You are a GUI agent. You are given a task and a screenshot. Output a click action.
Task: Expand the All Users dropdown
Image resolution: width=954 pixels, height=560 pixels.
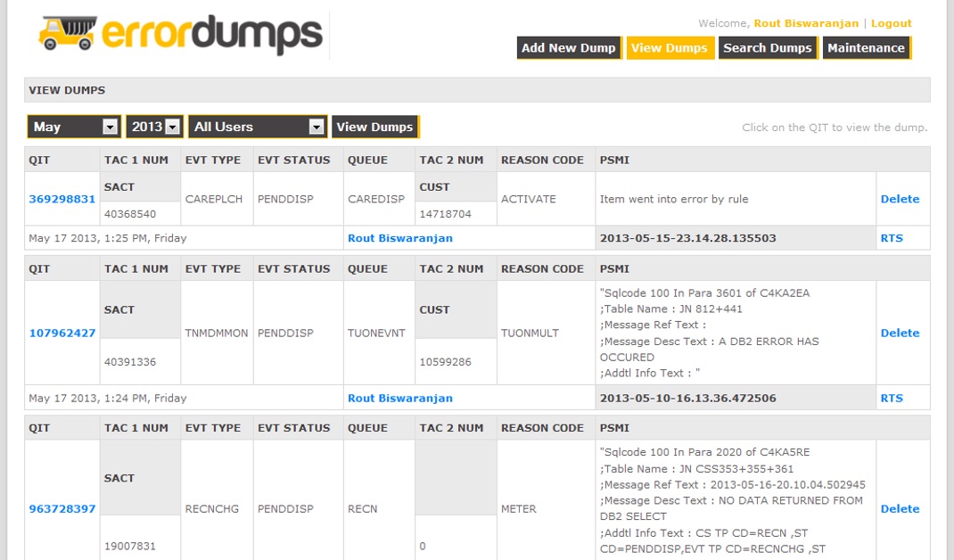pos(258,127)
